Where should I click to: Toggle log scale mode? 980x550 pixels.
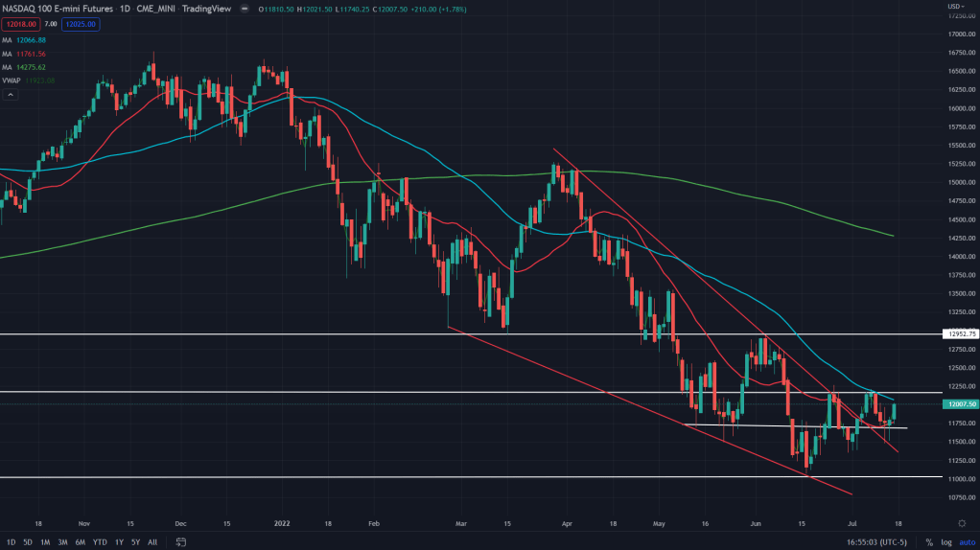click(x=945, y=542)
